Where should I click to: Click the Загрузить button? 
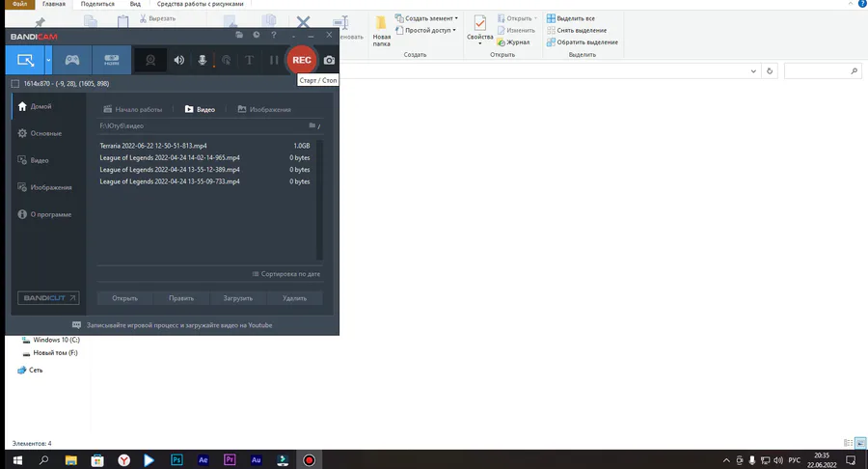238,298
